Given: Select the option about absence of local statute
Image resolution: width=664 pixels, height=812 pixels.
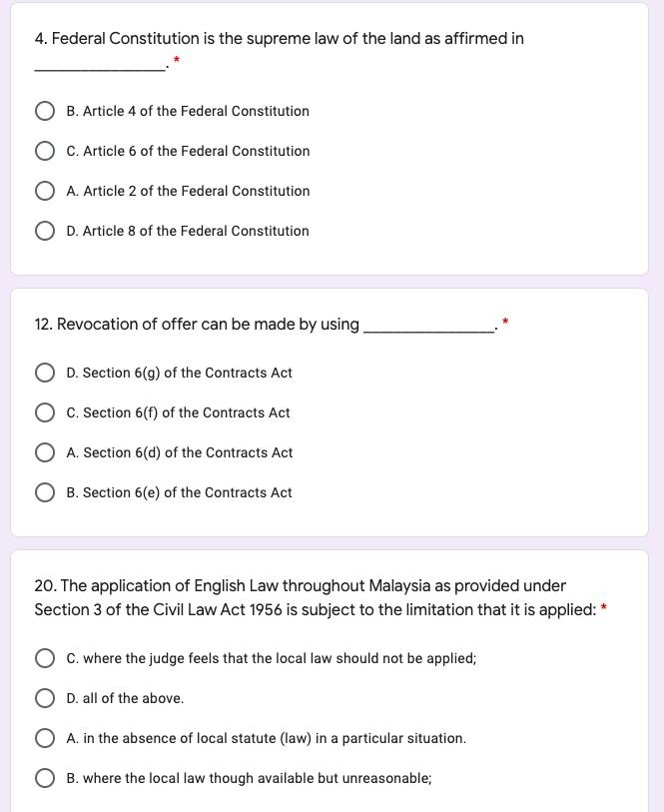Looking at the screenshot, I should pyautogui.click(x=44, y=738).
